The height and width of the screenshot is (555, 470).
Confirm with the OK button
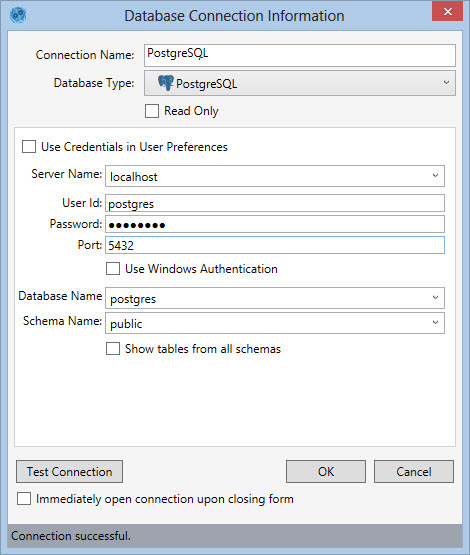click(x=326, y=471)
